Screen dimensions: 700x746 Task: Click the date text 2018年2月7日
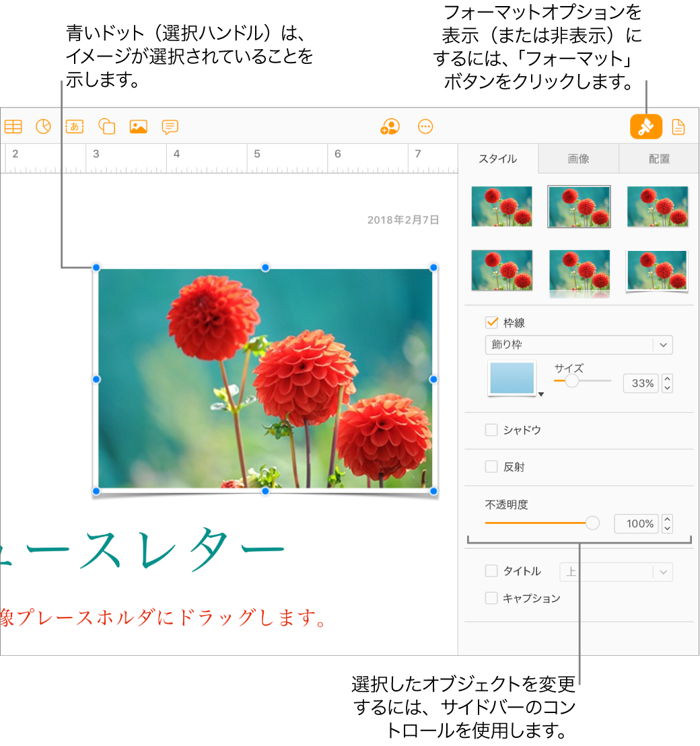(x=403, y=220)
